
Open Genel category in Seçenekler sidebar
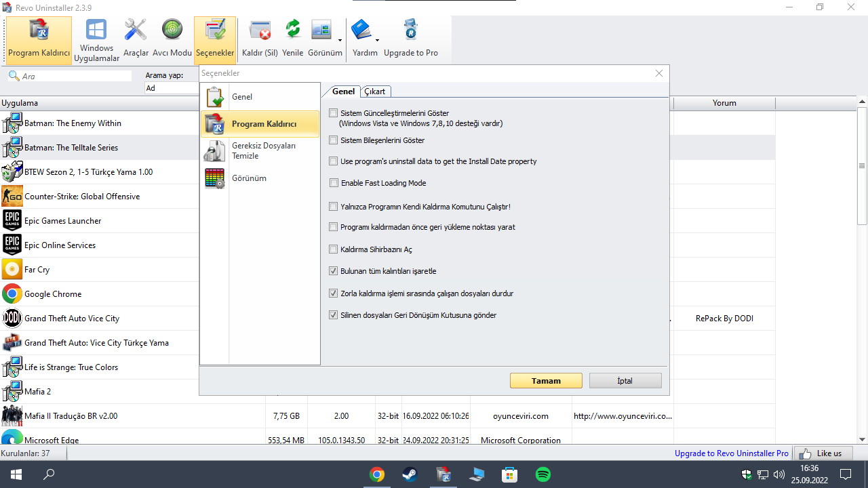(x=260, y=97)
